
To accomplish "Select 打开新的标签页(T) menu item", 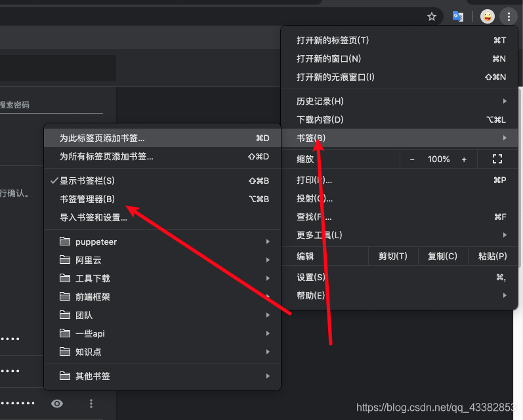I will click(400, 41).
